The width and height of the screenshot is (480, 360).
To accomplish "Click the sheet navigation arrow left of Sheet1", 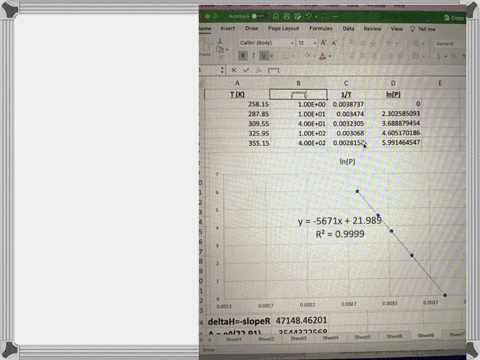I will click(x=210, y=340).
